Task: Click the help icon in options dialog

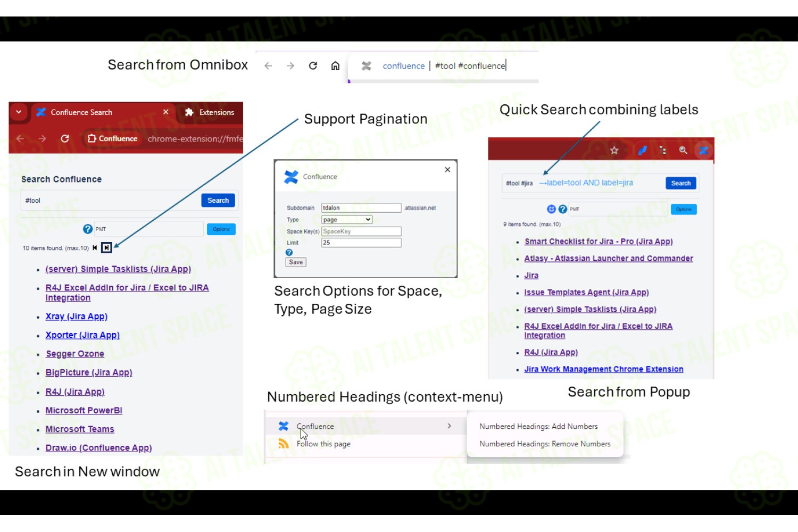Action: [x=289, y=253]
